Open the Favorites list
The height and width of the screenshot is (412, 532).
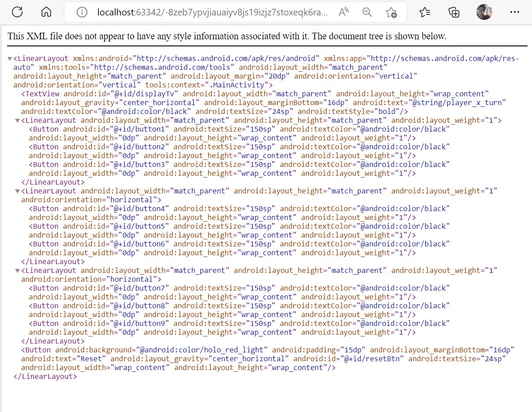pyautogui.click(x=425, y=12)
